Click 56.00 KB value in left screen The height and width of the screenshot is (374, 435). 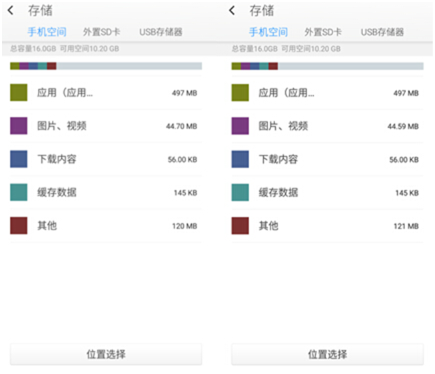pyautogui.click(x=183, y=160)
